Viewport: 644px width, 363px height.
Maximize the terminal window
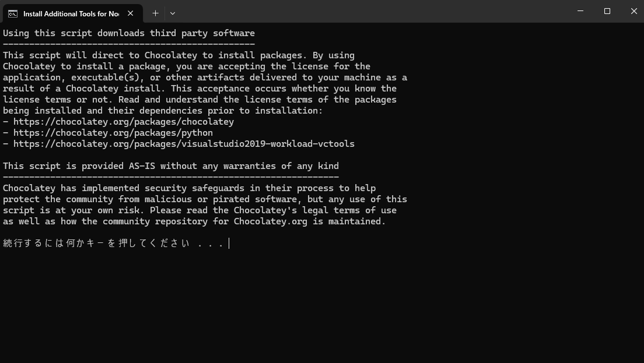click(607, 11)
